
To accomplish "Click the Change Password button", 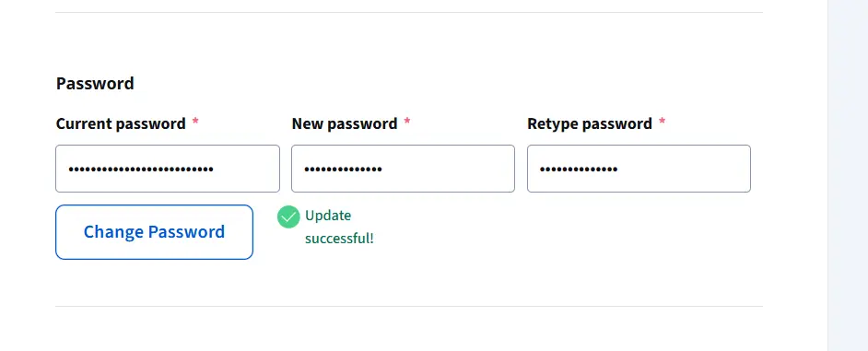I will [155, 232].
